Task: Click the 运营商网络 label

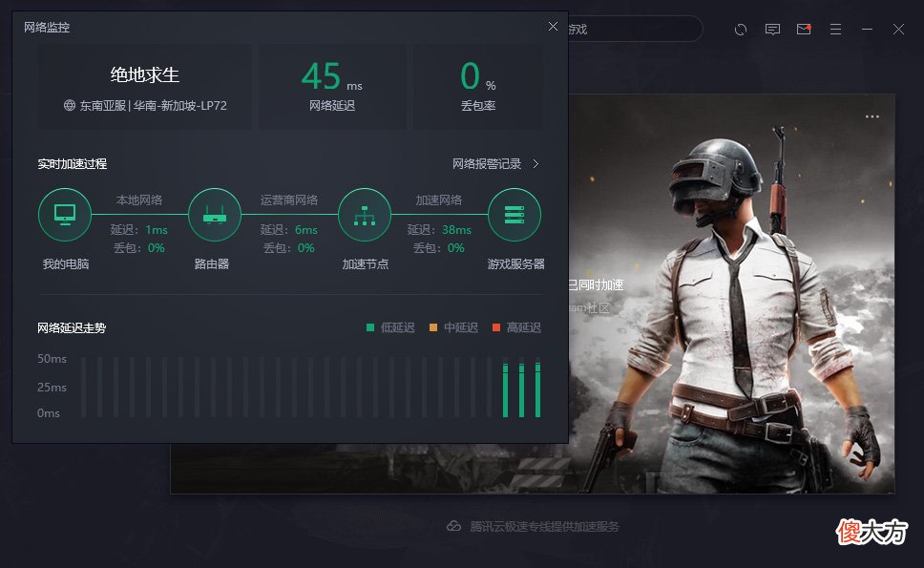Action: (x=288, y=200)
